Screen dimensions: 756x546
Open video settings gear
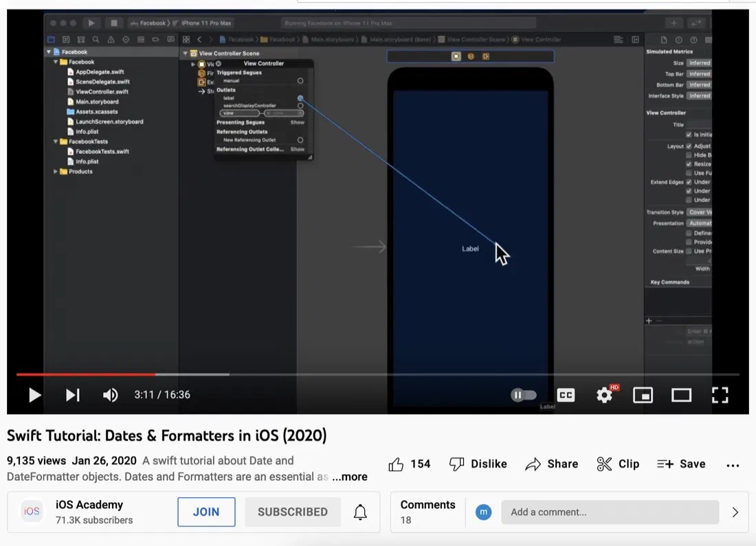point(604,395)
